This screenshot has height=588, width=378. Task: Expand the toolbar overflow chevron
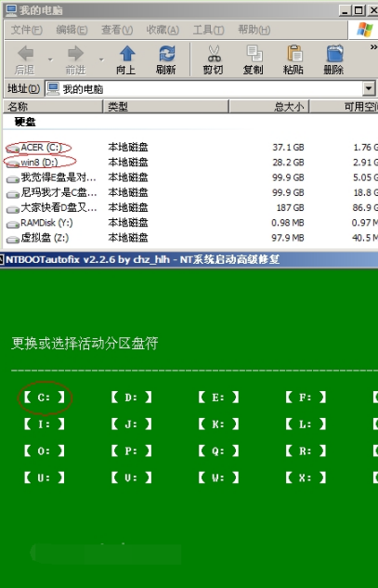373,46
